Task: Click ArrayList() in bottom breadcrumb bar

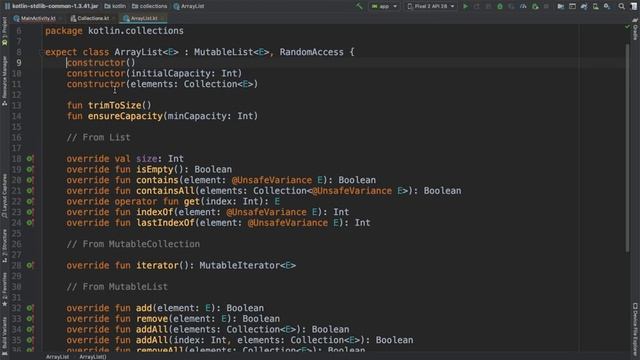Action: [93, 357]
